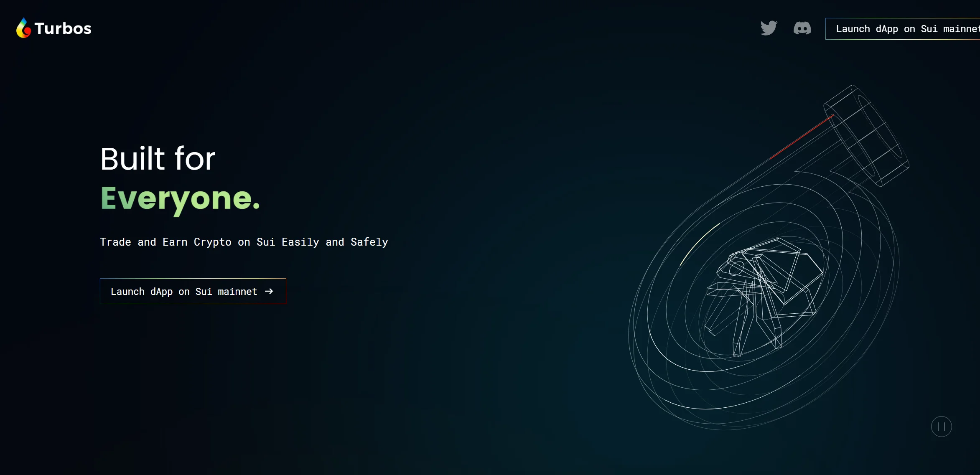Click "Trade and Earn Crypto on Sui" tagline
Viewport: 980px width, 475px height.
(x=188, y=242)
